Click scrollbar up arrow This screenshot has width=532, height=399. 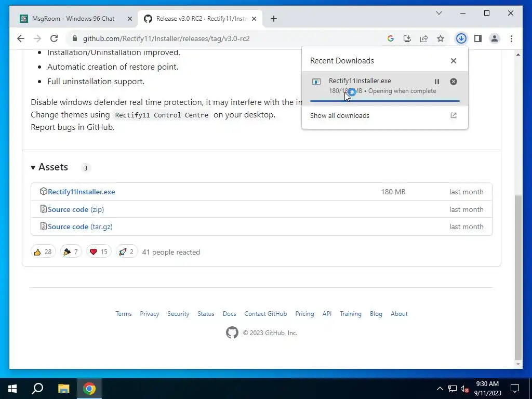coord(518,54)
